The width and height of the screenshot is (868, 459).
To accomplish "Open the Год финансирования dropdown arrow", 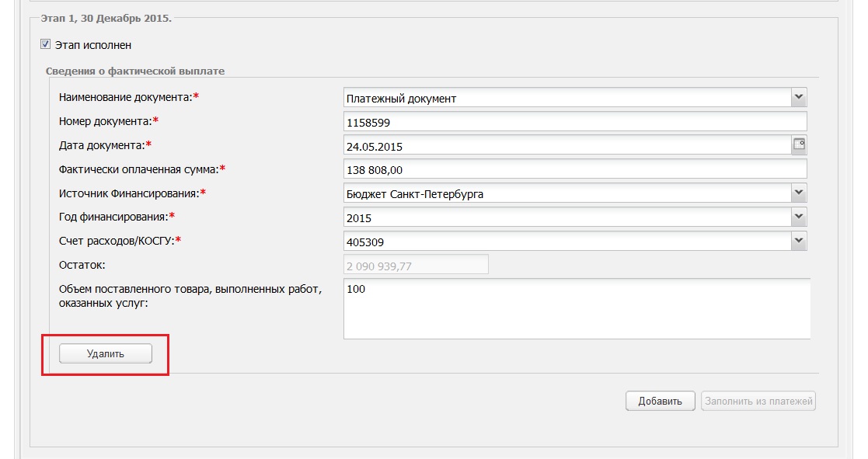I will click(798, 217).
